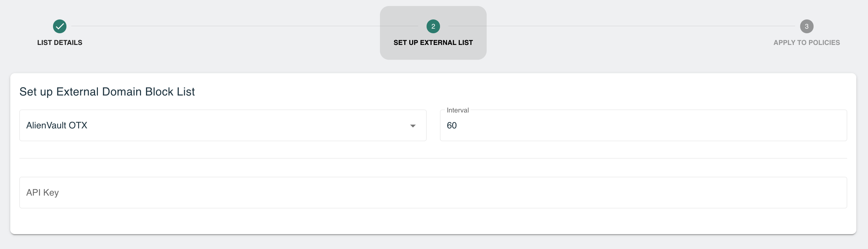This screenshot has width=868, height=249.
Task: Click into the API Key field
Action: pyautogui.click(x=433, y=192)
